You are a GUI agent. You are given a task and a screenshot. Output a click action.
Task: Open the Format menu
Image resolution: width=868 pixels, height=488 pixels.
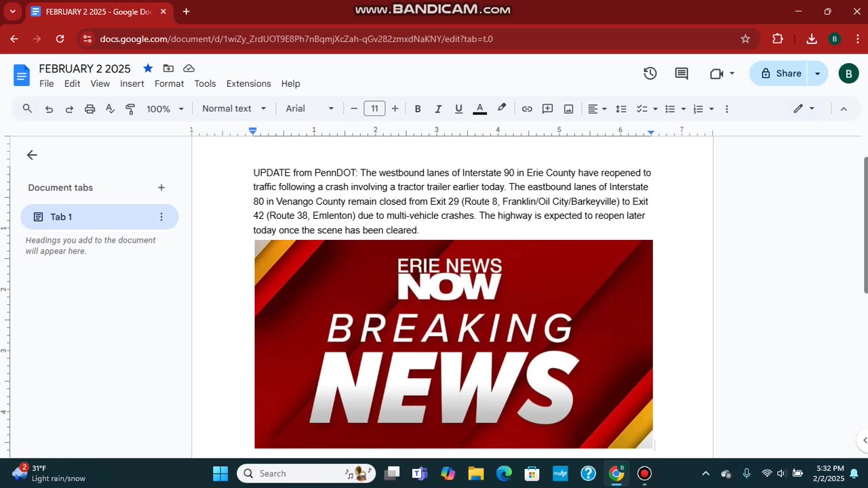[170, 83]
